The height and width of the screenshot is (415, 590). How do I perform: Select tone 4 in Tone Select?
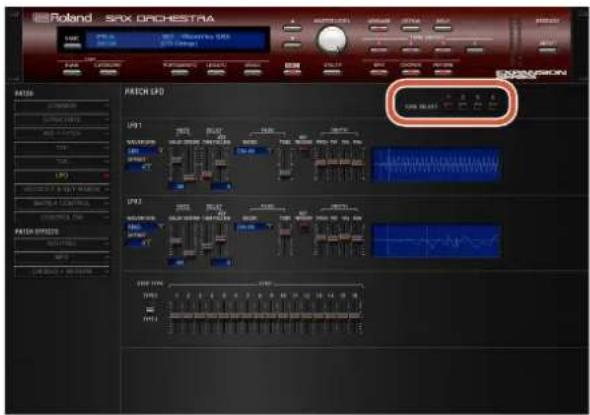(x=493, y=106)
